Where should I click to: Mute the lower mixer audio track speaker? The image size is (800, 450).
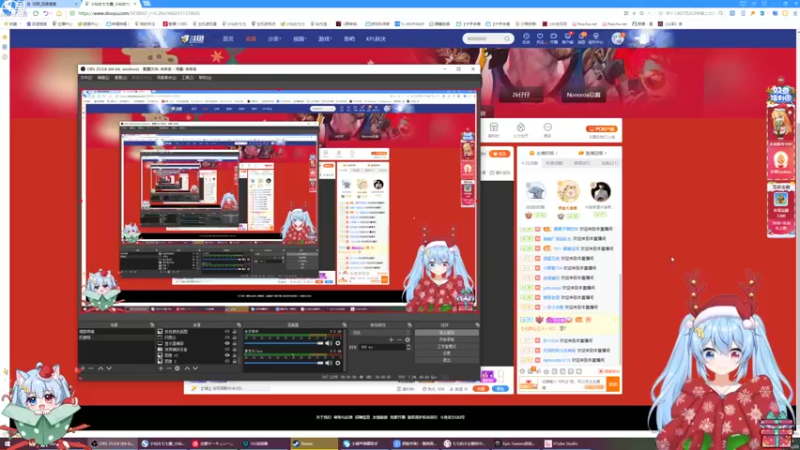(329, 363)
